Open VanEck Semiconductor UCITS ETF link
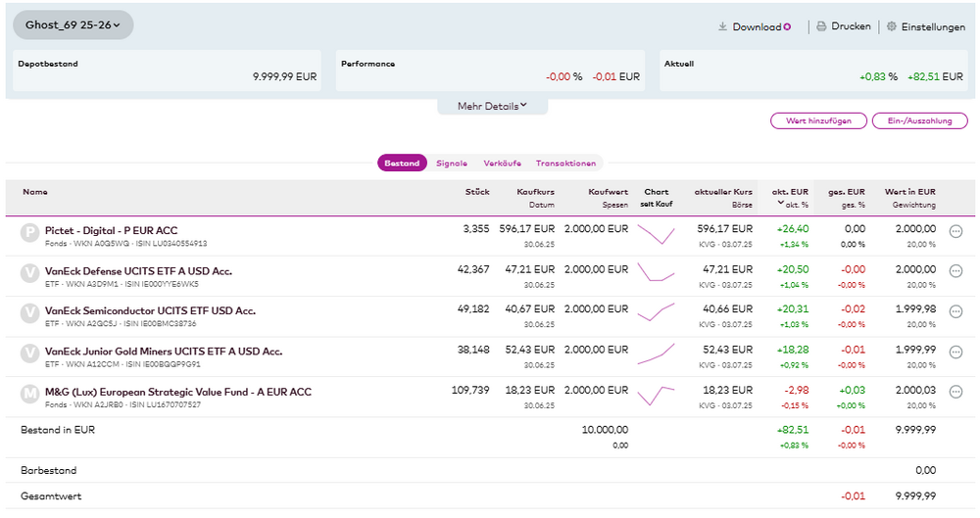The image size is (980, 518). (x=150, y=310)
